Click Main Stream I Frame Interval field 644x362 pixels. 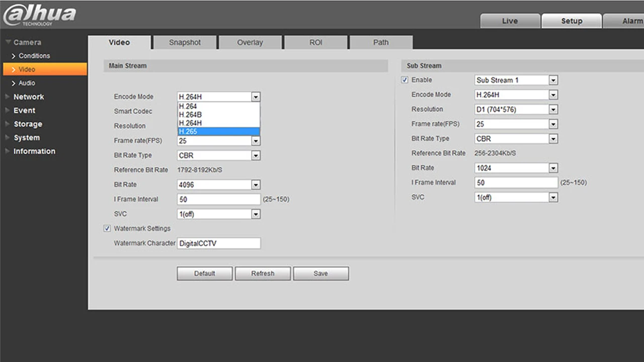pos(219,200)
